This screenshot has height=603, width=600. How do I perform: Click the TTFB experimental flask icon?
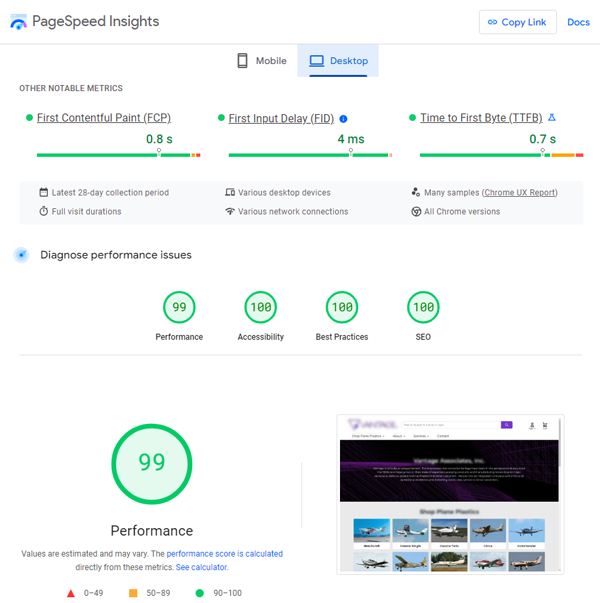pyautogui.click(x=551, y=118)
